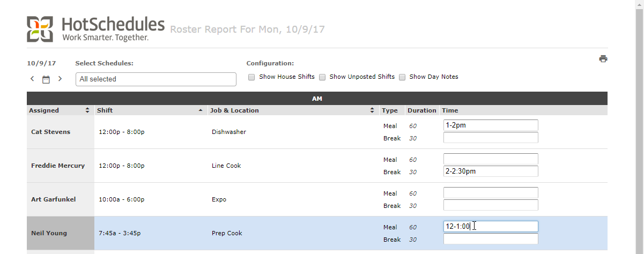Sort by Job & Location arrows
The height and width of the screenshot is (254, 644).
(x=372, y=110)
